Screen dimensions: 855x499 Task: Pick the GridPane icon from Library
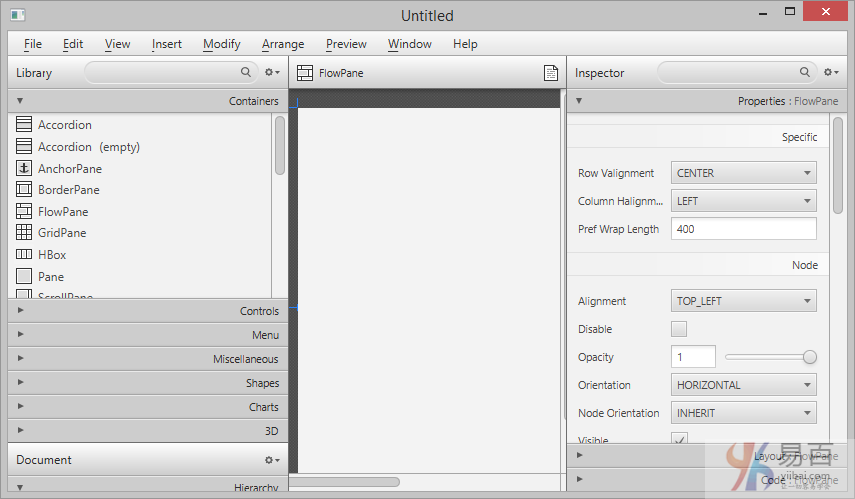(x=24, y=233)
